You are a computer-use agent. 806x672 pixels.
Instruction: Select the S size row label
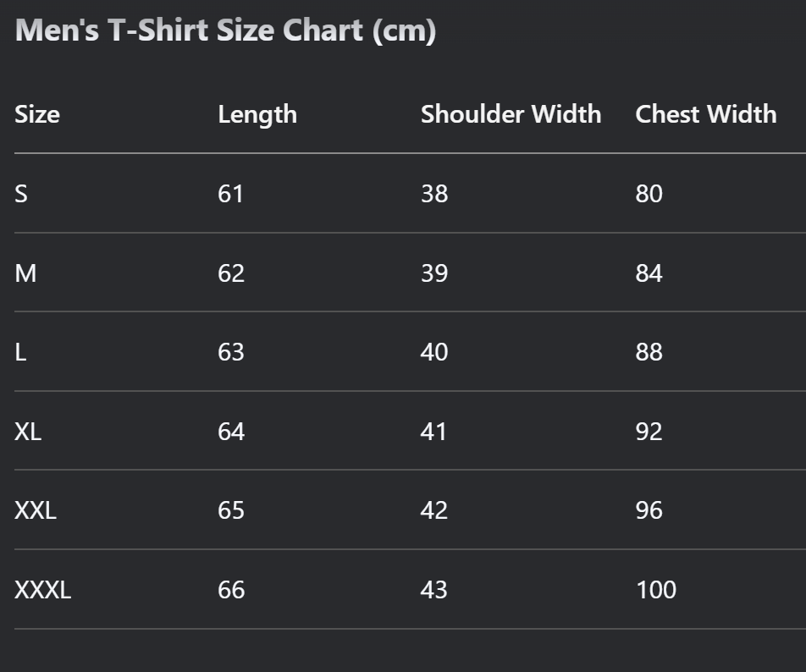click(x=21, y=194)
